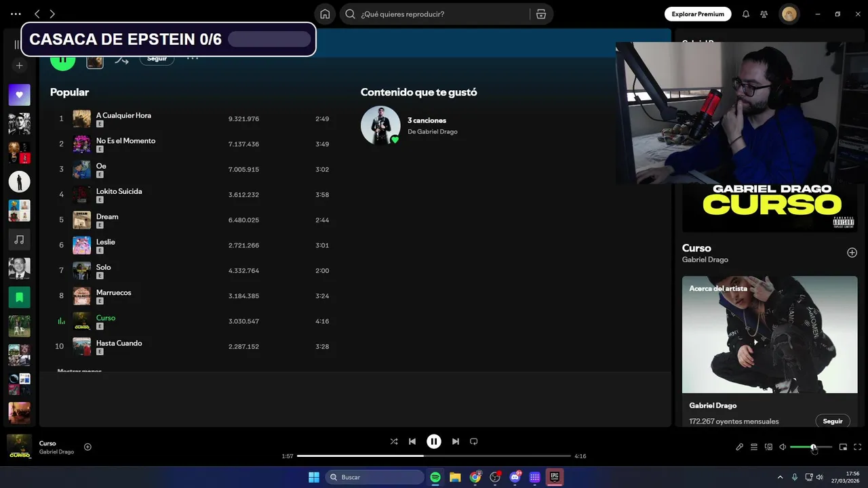Open Liked Songs playlist in sidebar
868x488 pixels.
point(20,95)
